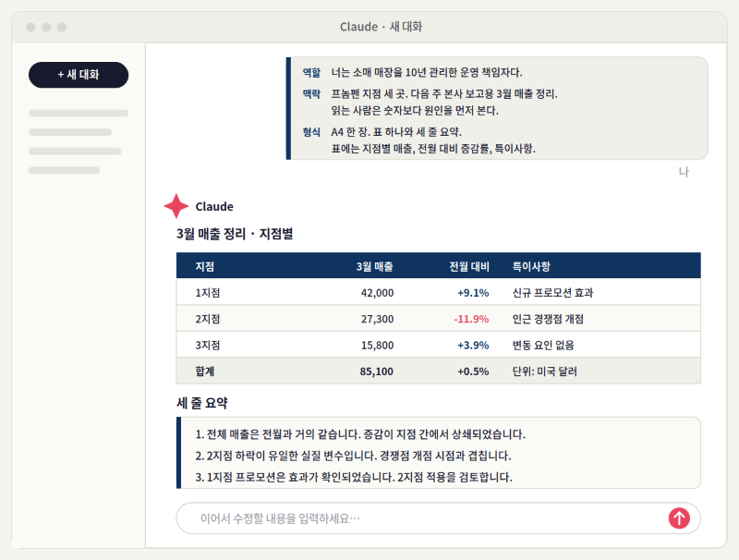Click the -11.9% change value
This screenshot has height=560, width=739.
[471, 319]
